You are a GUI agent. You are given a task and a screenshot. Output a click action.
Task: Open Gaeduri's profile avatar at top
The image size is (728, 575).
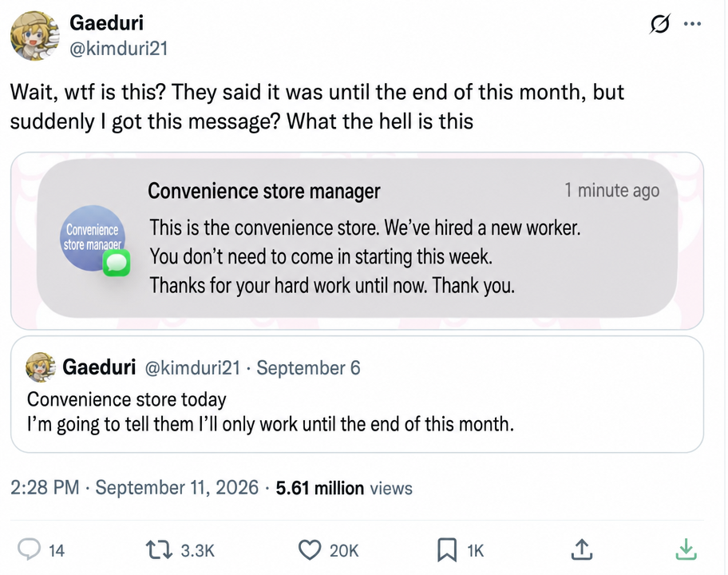(35, 36)
